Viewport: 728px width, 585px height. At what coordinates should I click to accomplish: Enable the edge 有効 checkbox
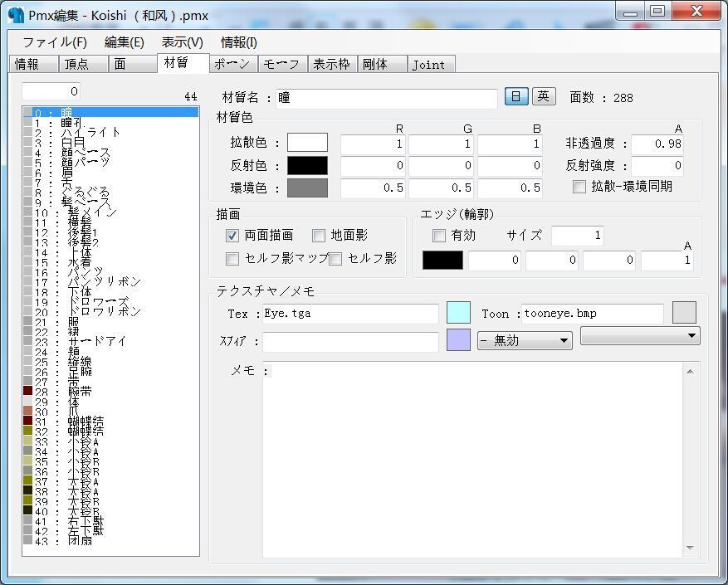[x=439, y=236]
